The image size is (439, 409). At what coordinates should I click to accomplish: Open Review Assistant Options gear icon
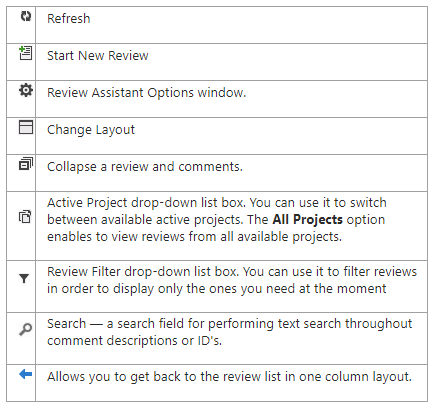pyautogui.click(x=26, y=90)
